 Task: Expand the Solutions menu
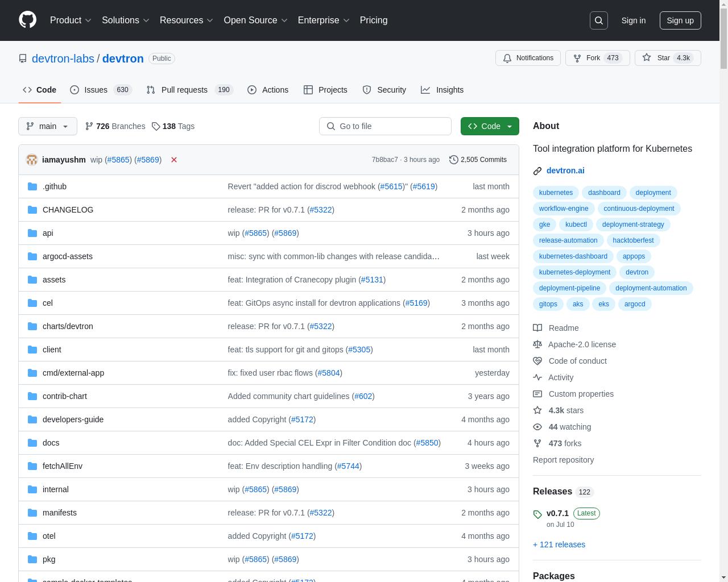(126, 20)
